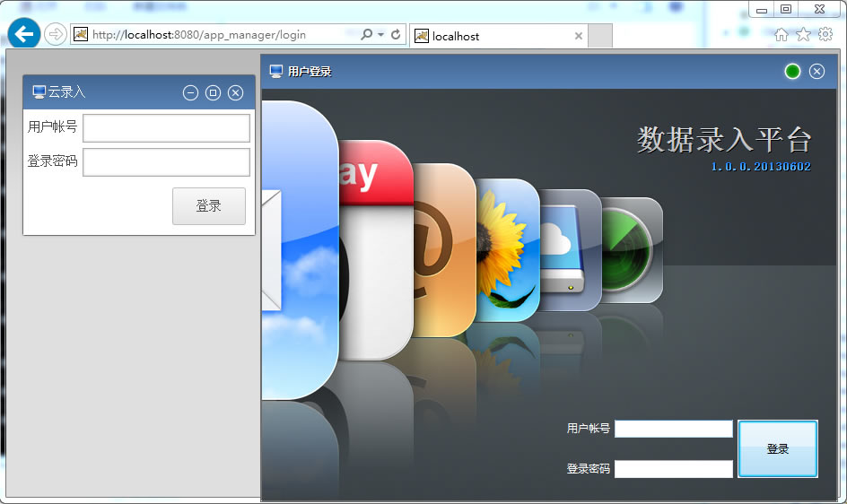Click the search magnifier in address bar
The width and height of the screenshot is (847, 504).
(x=366, y=35)
